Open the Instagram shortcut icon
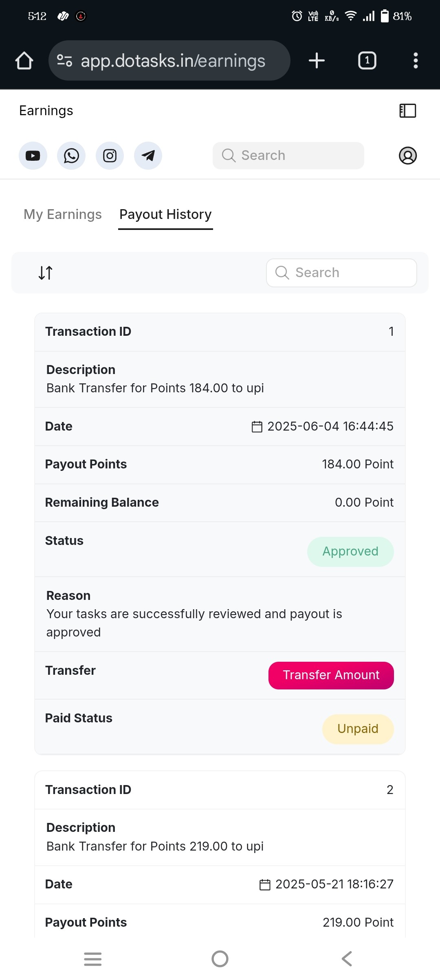The width and height of the screenshot is (440, 980). click(110, 155)
